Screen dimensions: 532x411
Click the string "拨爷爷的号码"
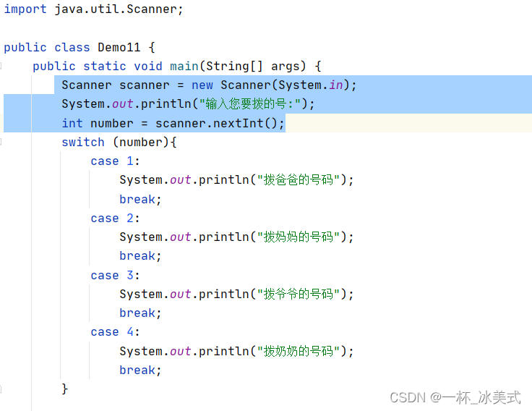tap(299, 294)
